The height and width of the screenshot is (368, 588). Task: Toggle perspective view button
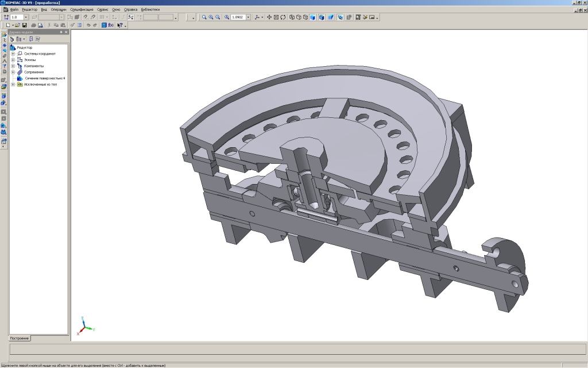pyautogui.click(x=331, y=17)
